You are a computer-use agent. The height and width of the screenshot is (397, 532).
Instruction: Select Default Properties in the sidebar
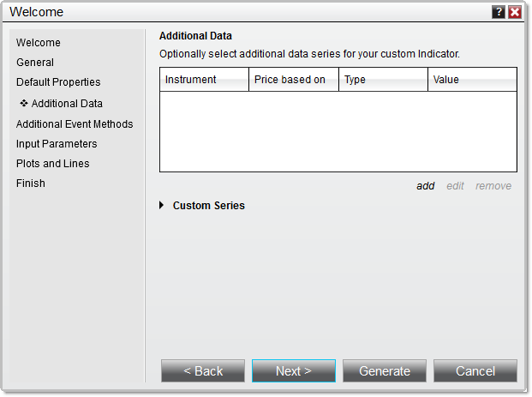(x=58, y=82)
